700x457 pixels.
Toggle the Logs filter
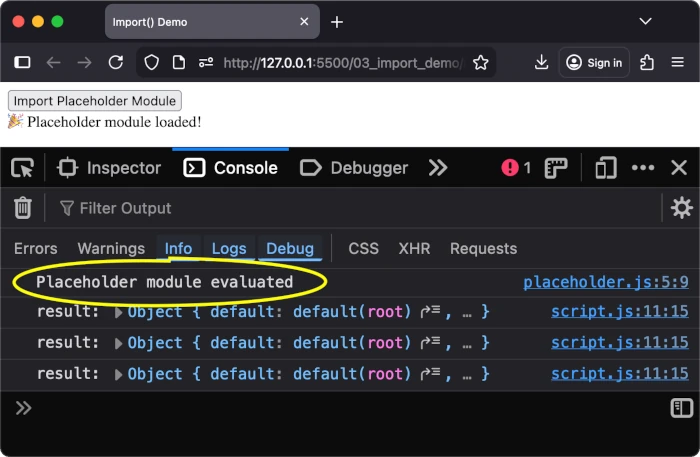229,249
